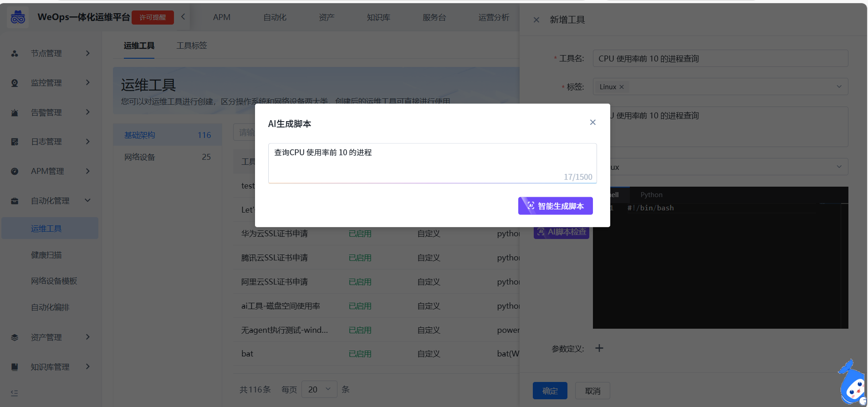Click the 节点管理 sidebar icon

pyautogui.click(x=15, y=53)
